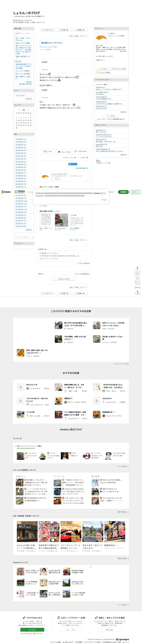
Task: Go to previous calendar month <<
Action: [19, 110]
